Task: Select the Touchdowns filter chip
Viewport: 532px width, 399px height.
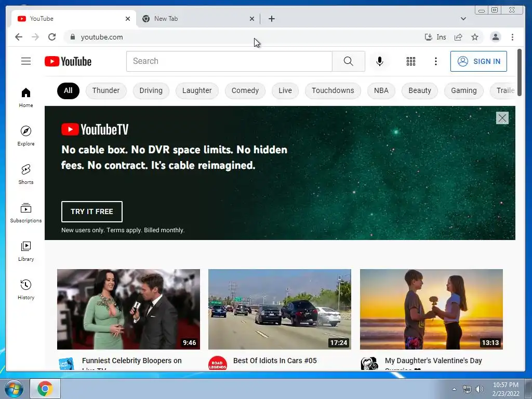Action: tap(333, 90)
